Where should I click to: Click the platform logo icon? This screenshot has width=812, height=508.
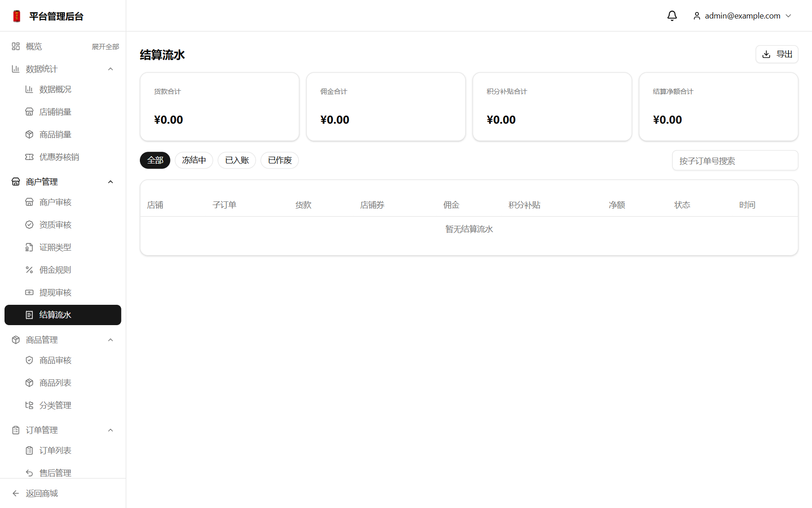click(x=17, y=16)
